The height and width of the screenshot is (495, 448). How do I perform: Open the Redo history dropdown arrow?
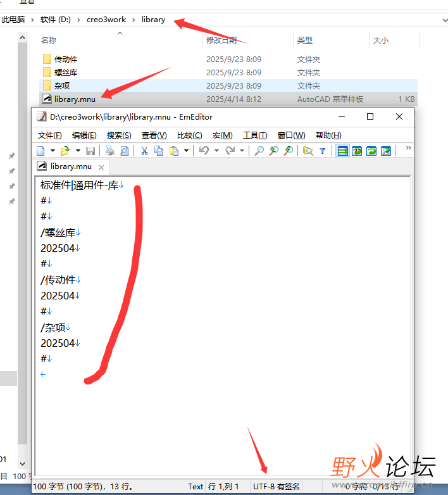point(242,151)
